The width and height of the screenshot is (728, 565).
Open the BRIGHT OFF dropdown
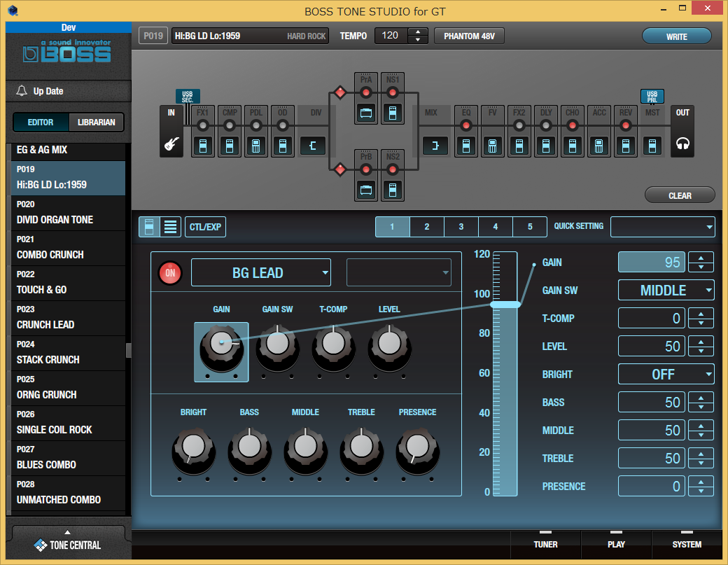pyautogui.click(x=666, y=374)
